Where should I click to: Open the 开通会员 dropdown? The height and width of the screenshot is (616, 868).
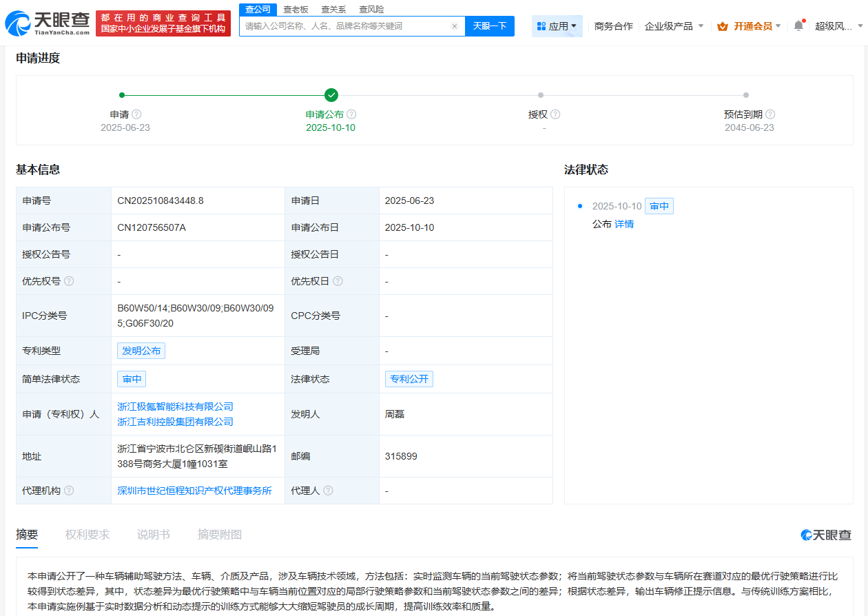tap(750, 26)
